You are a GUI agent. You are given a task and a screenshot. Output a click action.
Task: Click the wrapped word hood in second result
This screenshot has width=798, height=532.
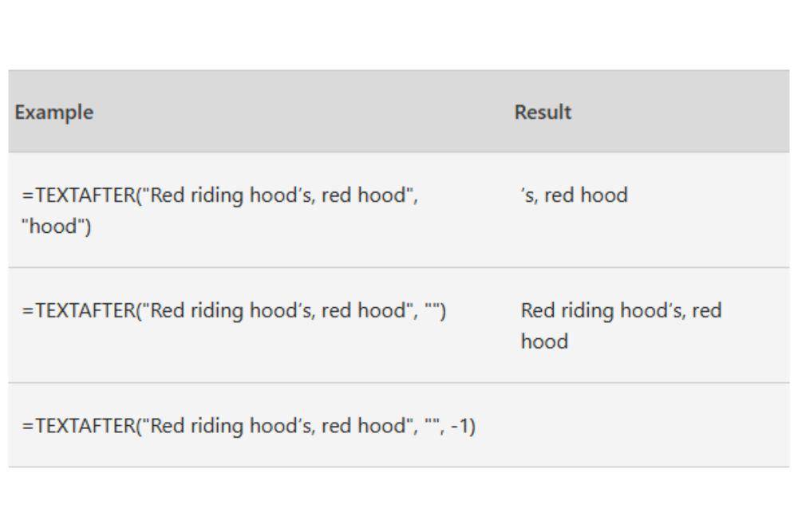pos(544,341)
